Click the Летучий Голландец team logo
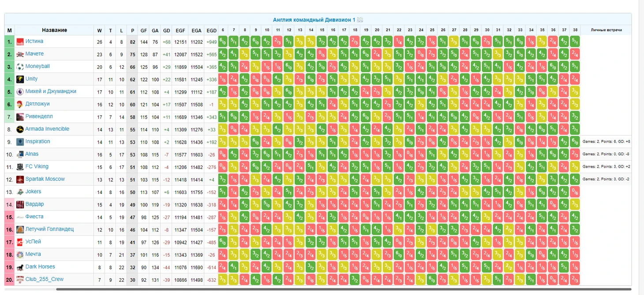Screen dimensions: 644x295 point(20,229)
